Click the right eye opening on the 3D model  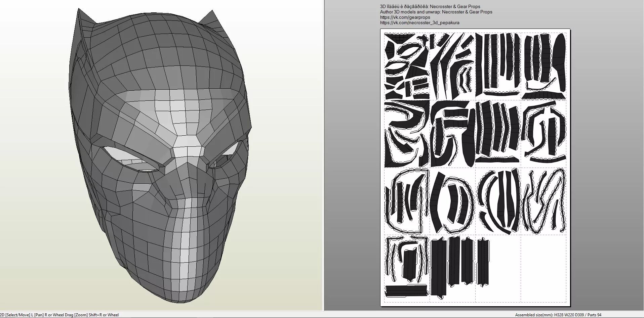click(226, 154)
